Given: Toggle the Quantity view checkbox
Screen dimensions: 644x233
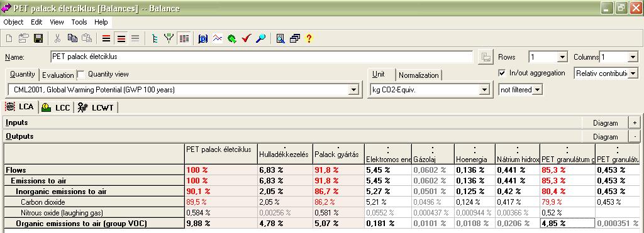Looking at the screenshot, I should click(x=81, y=75).
